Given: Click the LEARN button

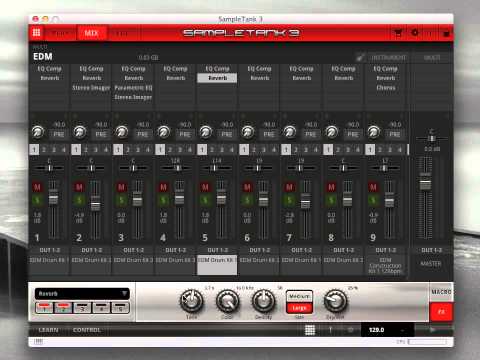Looking at the screenshot, I should tap(49, 330).
